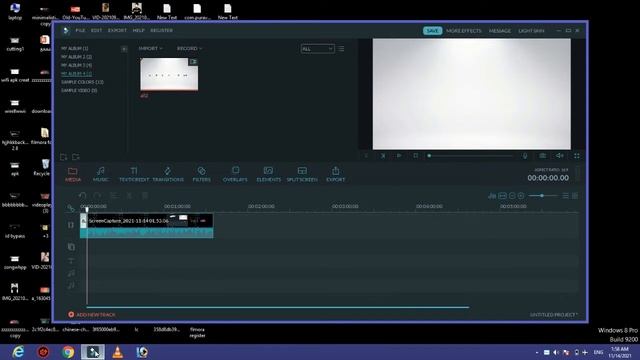The width and height of the screenshot is (640, 360).
Task: Collapse album list with arrow button
Action: (124, 49)
